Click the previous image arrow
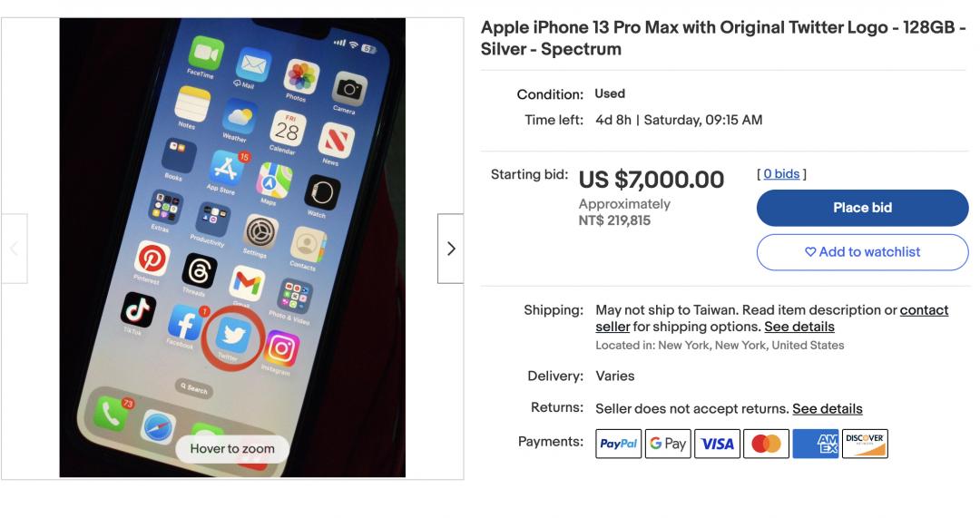The height and width of the screenshot is (518, 980). click(14, 249)
